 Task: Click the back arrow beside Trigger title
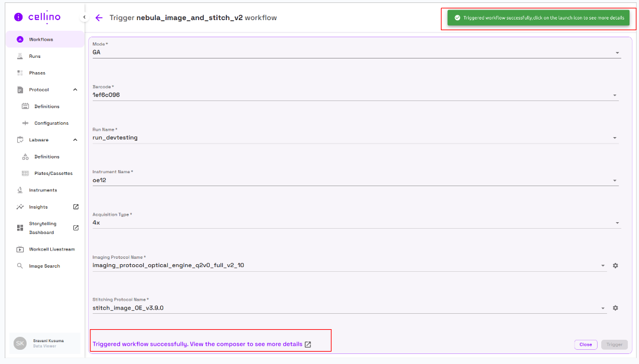click(99, 18)
